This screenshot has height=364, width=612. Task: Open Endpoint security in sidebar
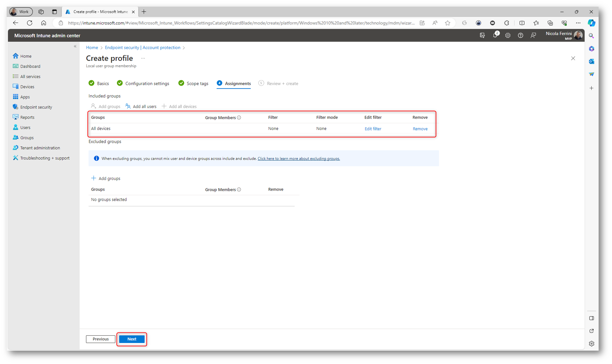pos(36,107)
